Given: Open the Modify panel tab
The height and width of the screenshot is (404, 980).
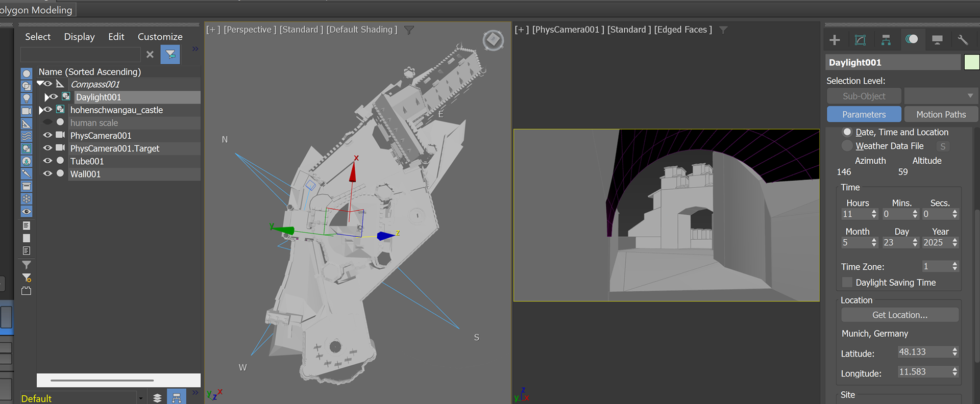Looking at the screenshot, I should point(861,40).
